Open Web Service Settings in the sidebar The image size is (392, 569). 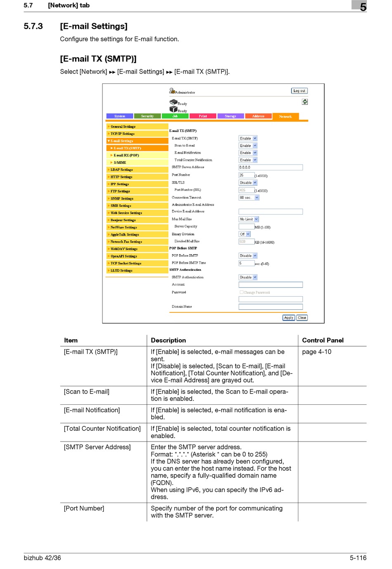(x=137, y=213)
